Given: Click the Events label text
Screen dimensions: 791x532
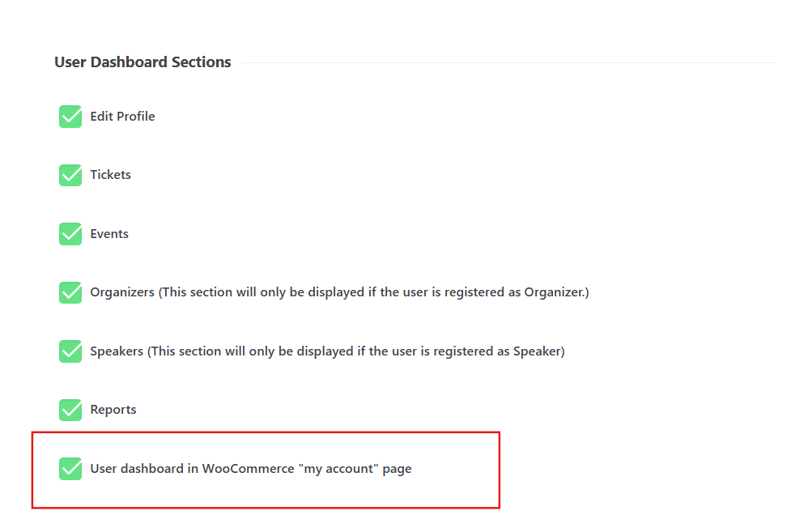Looking at the screenshot, I should (x=109, y=234).
